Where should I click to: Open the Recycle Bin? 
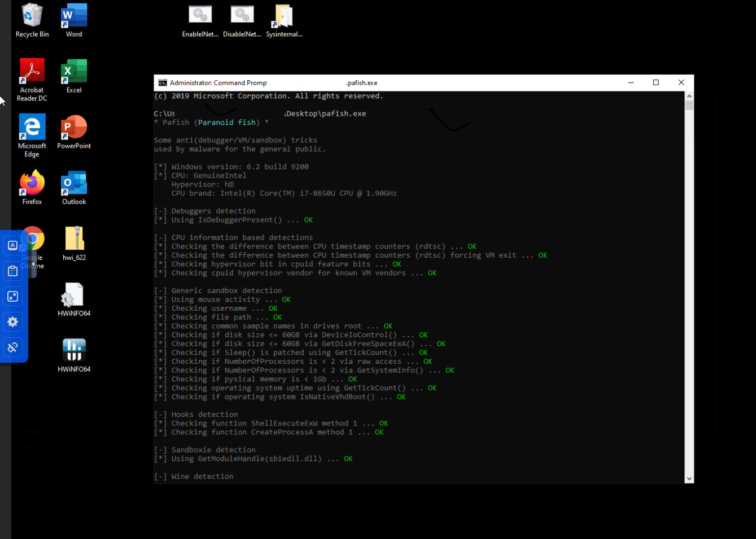pos(32,15)
